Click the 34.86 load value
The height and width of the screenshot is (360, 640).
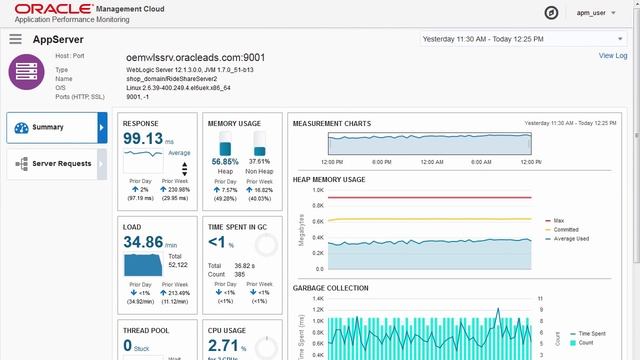click(x=143, y=242)
